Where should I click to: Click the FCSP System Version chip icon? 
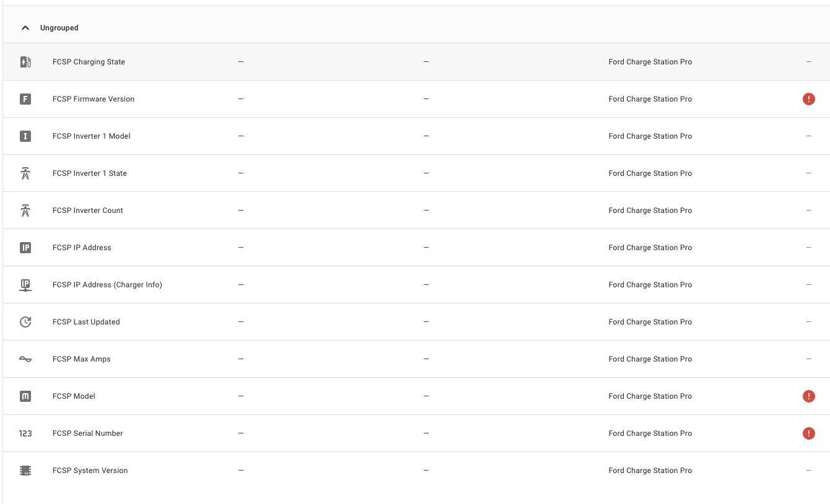(x=25, y=470)
